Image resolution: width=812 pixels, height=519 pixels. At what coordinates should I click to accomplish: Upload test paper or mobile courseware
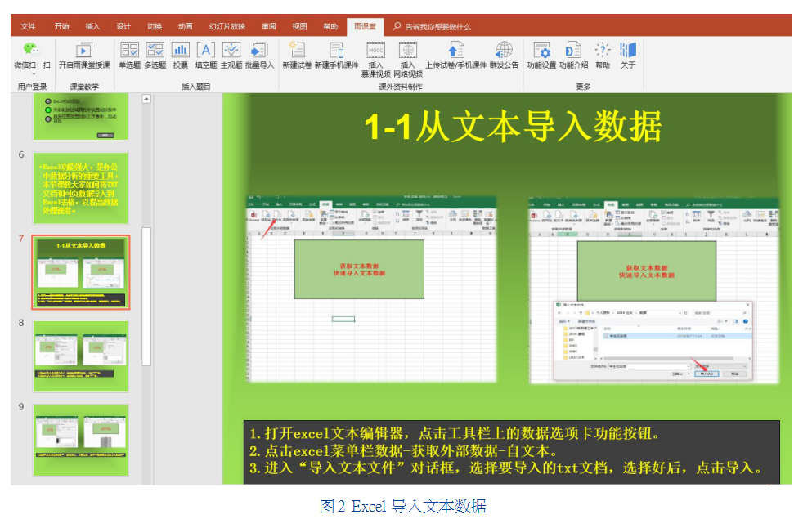[x=456, y=56]
